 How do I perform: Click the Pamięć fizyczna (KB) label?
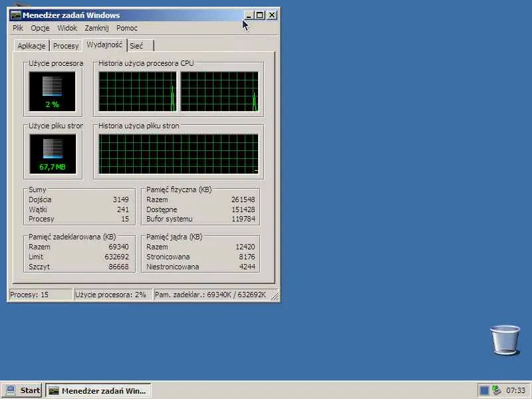coord(179,190)
